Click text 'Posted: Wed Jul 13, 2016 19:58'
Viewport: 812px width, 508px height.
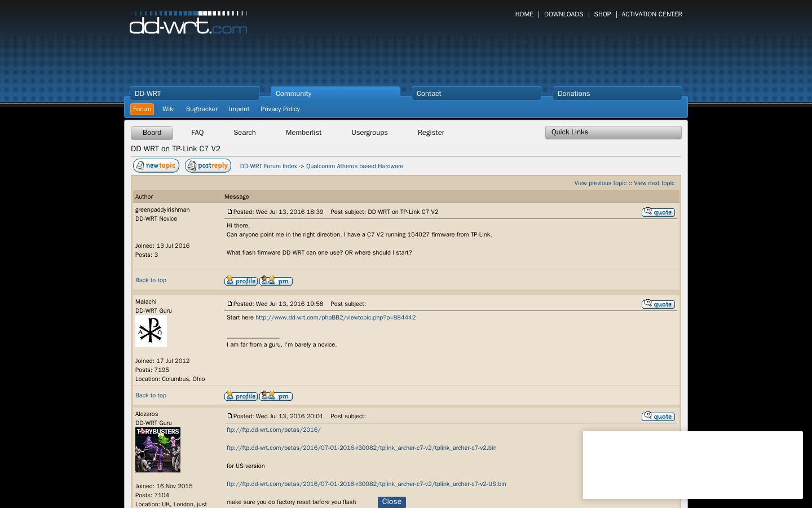tap(279, 304)
